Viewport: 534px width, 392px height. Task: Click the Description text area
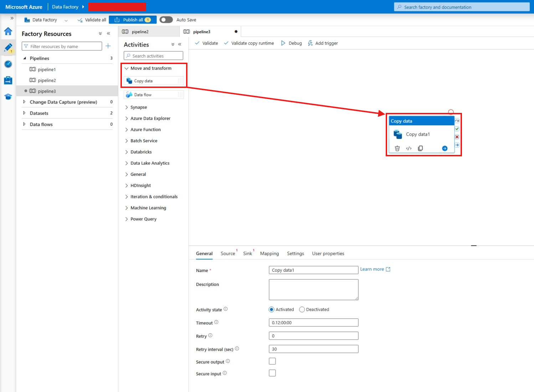pos(313,289)
